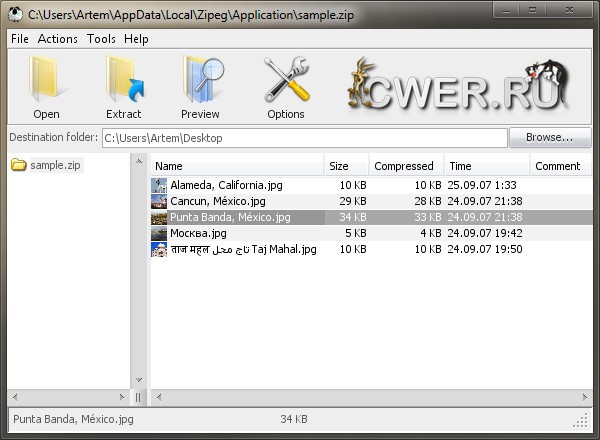Sort by the Compressed column header
This screenshot has height=440, width=600.
coord(404,166)
